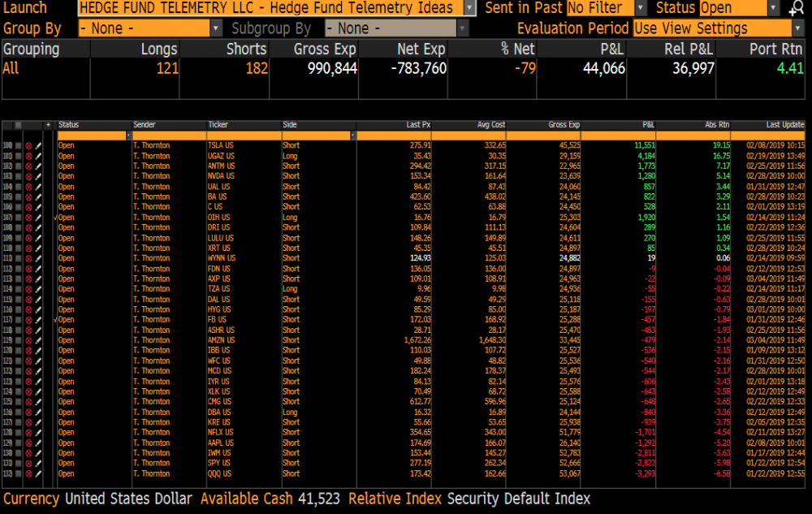Click the red cancel icon in TSLA US row

(x=28, y=146)
